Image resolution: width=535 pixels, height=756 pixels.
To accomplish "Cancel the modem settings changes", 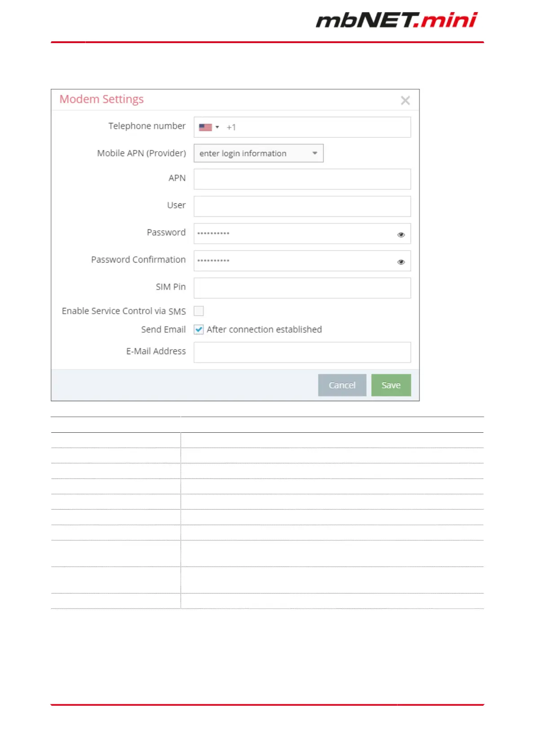I will (x=342, y=385).
